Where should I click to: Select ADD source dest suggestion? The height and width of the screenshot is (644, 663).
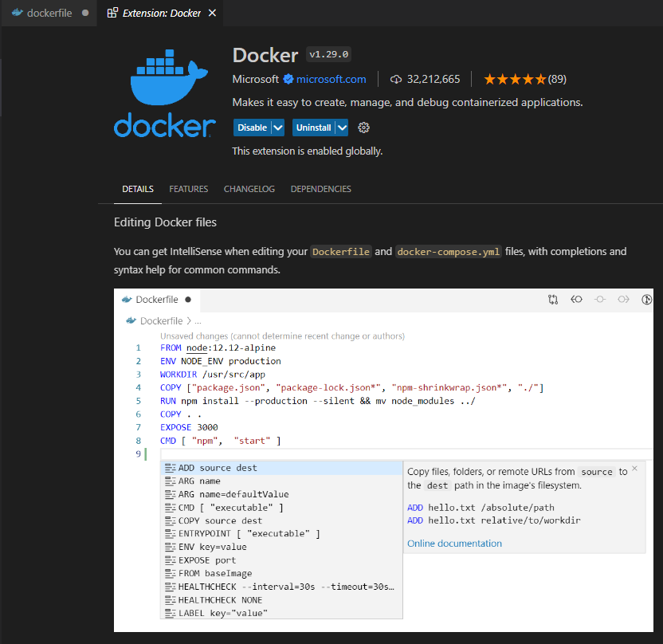[x=281, y=468]
